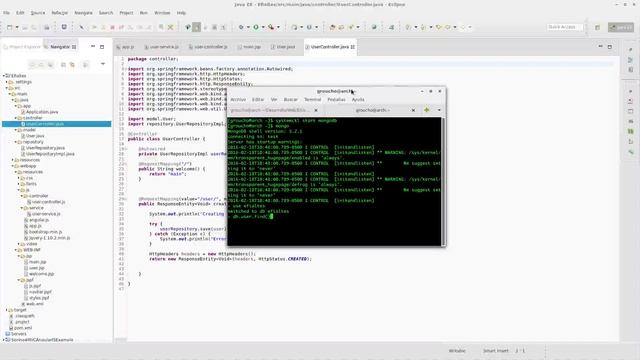The height and width of the screenshot is (360, 640).
Task: Open the New wizard dropdown arrow
Action: click(x=17, y=27)
